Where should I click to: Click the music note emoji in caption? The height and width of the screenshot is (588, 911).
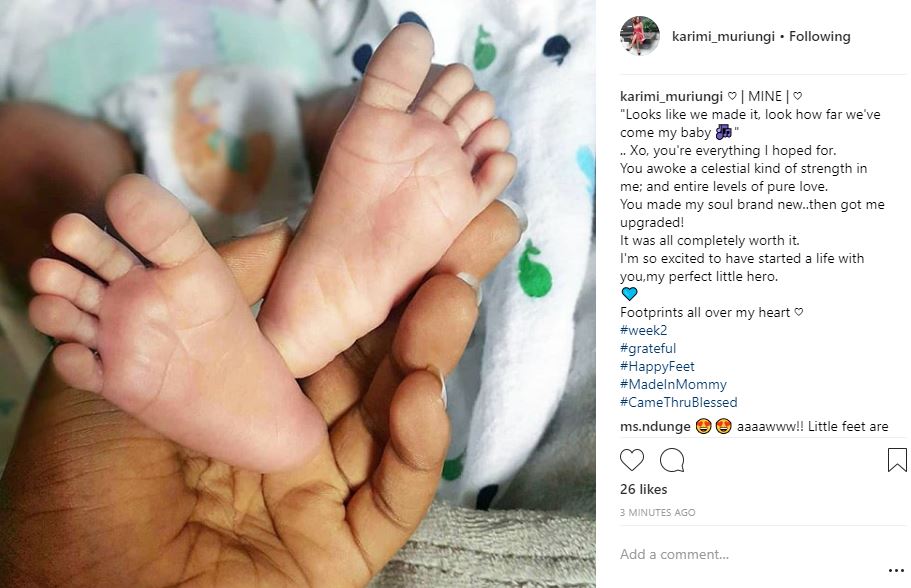[x=723, y=132]
